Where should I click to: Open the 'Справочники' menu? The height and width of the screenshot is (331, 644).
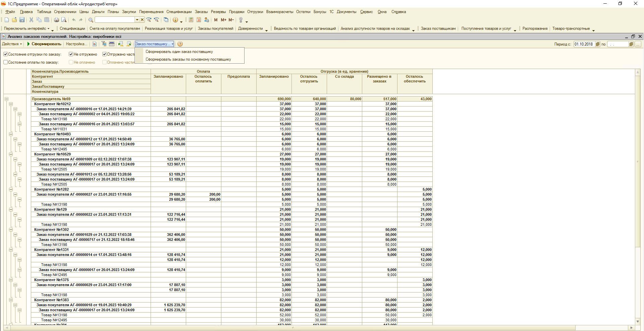(x=65, y=12)
